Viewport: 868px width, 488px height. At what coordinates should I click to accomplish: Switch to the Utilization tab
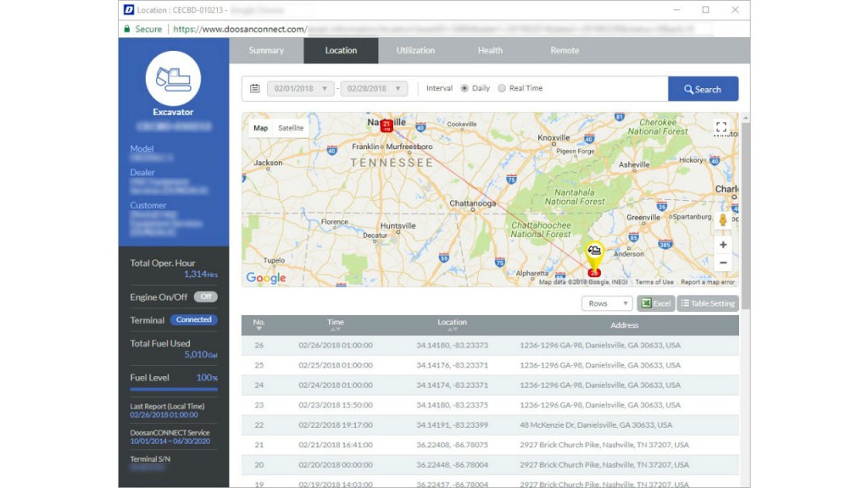[x=415, y=50]
